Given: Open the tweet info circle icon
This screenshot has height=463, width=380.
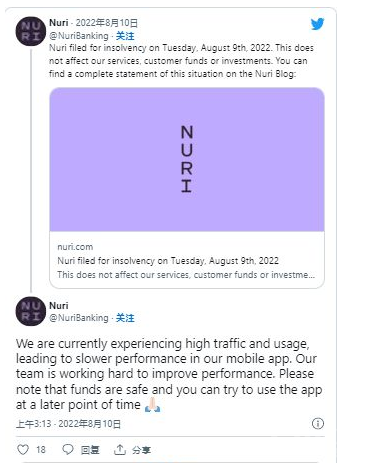Looking at the screenshot, I should (318, 423).
